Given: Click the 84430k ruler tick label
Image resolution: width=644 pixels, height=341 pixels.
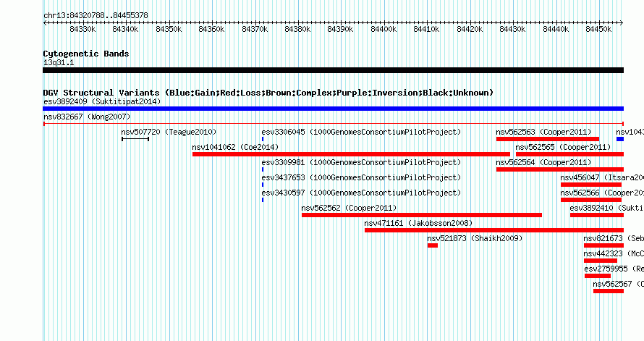Looking at the screenshot, I should click(x=512, y=29).
